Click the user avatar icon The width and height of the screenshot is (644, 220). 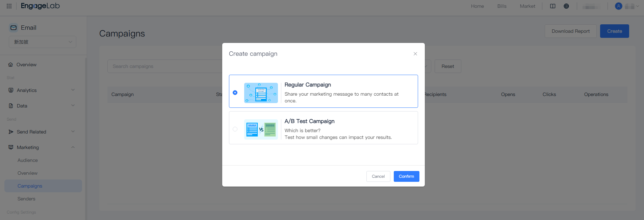[618, 6]
